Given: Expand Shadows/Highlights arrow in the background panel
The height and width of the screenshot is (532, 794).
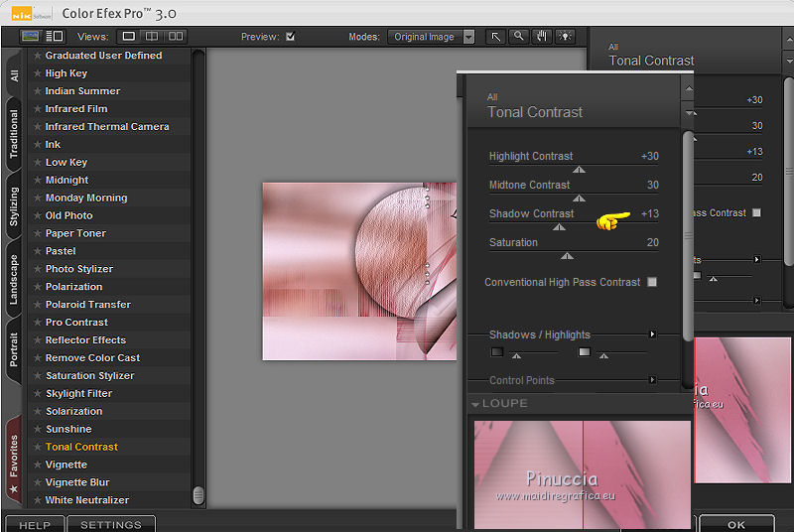Looking at the screenshot, I should coord(756,259).
